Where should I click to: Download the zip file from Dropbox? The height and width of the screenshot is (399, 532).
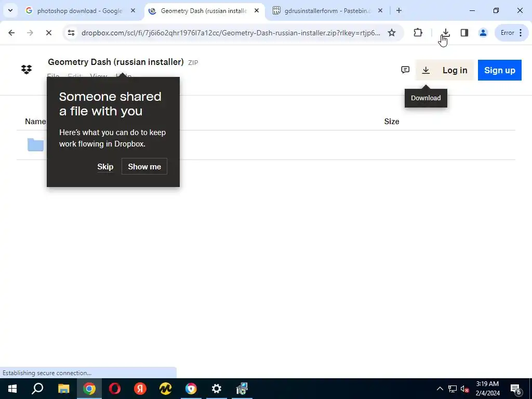click(426, 70)
